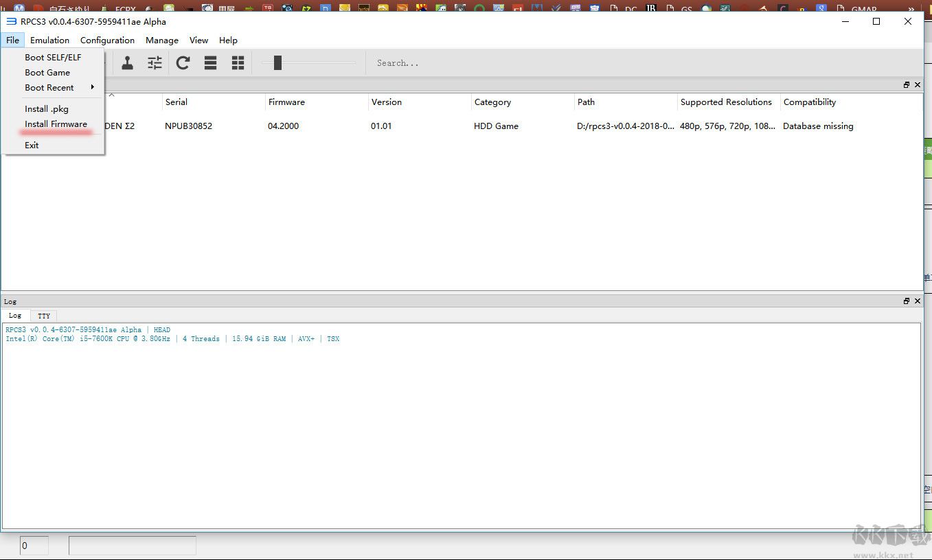This screenshot has width=932, height=560.
Task: Select the Database missing compatibility cell
Action: coord(818,126)
